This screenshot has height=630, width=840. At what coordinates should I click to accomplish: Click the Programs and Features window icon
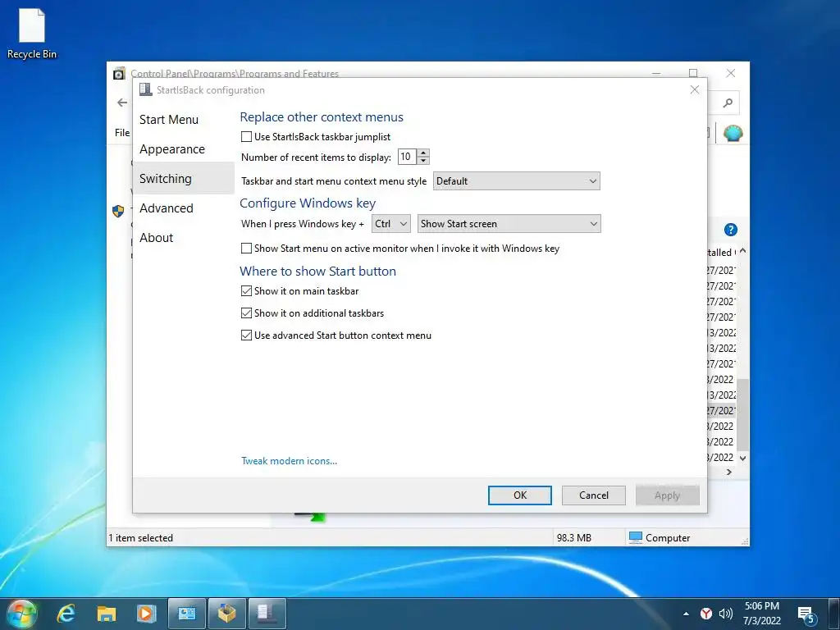119,73
